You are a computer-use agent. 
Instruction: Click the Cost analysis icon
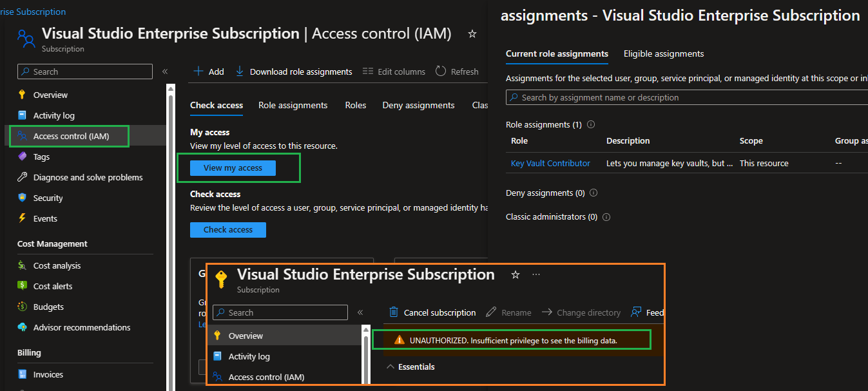22,265
